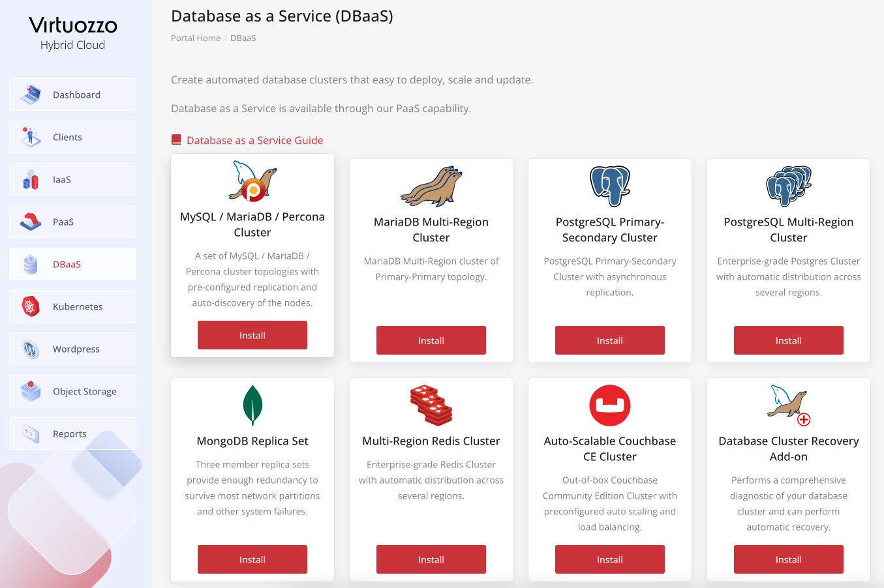Viewport: 884px width, 588px height.
Task: Click the red book guide icon
Action: [176, 140]
